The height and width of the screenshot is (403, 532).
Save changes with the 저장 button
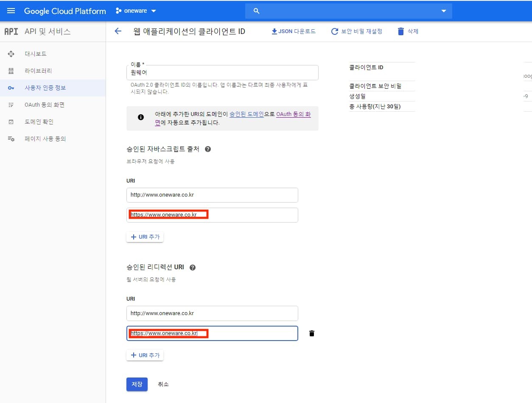tap(137, 384)
